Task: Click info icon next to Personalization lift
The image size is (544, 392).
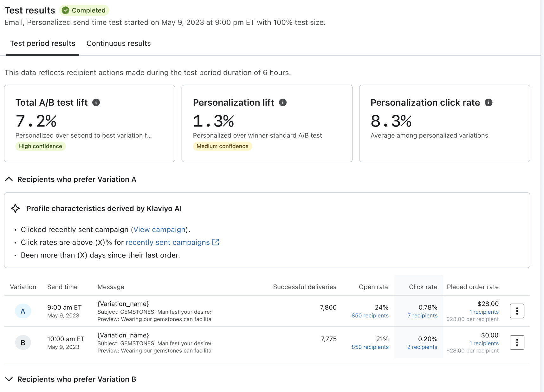Action: (x=283, y=102)
